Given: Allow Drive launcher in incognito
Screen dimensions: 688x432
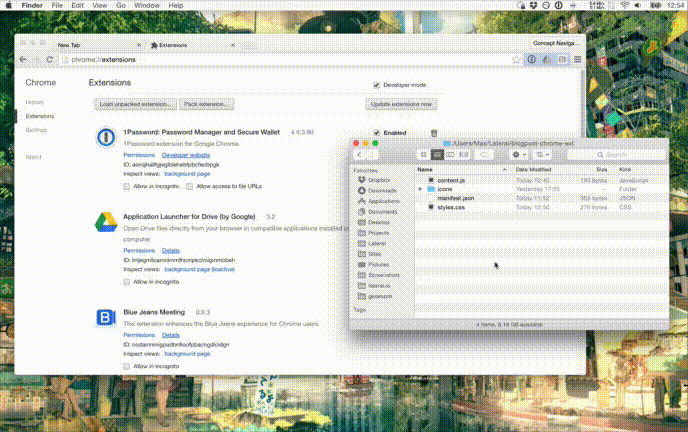Looking at the screenshot, I should tap(126, 282).
